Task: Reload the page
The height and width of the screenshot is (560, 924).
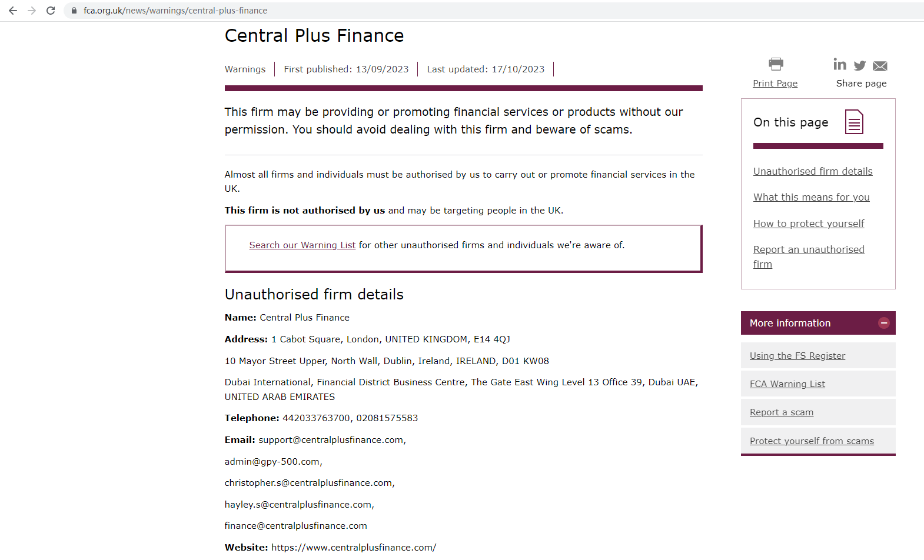Action: (x=51, y=11)
